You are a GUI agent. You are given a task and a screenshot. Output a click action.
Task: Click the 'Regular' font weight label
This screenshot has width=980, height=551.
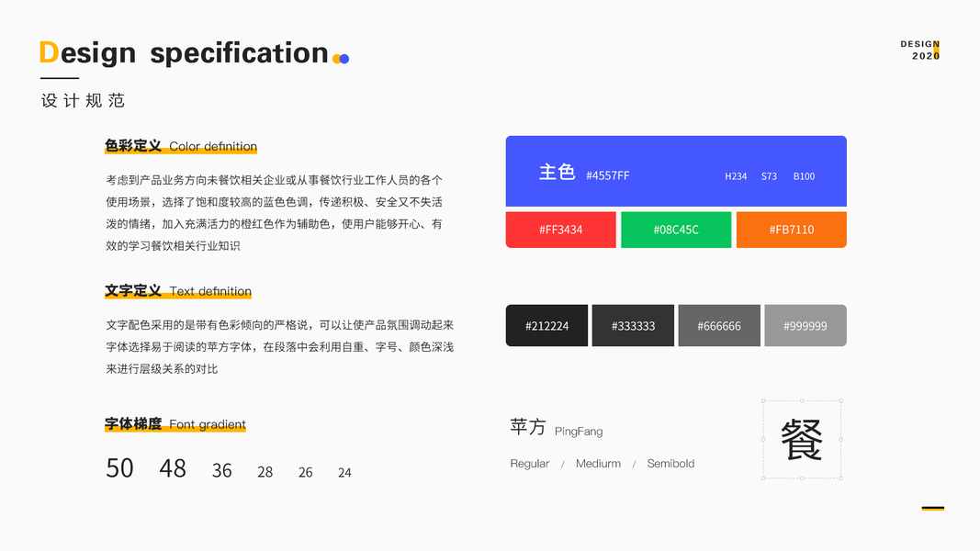[529, 464]
